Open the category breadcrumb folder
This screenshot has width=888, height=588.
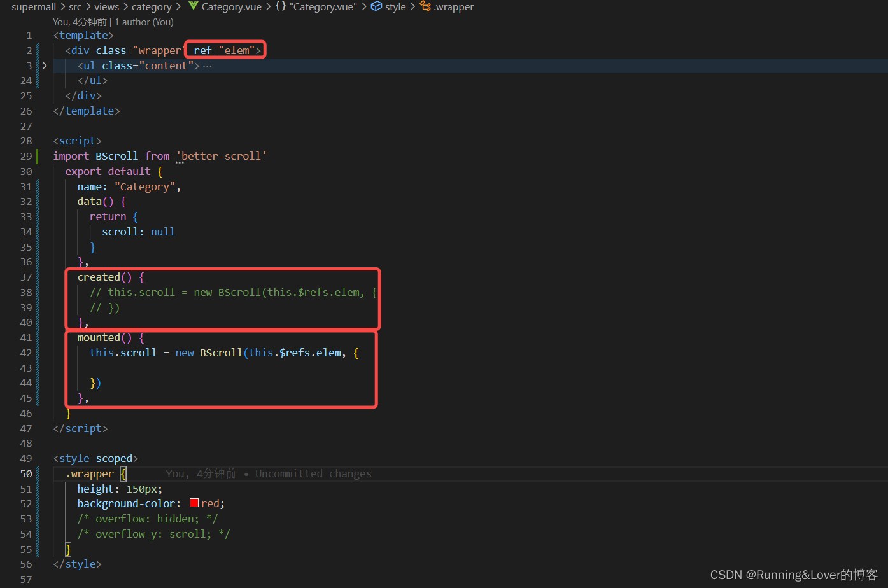(152, 7)
